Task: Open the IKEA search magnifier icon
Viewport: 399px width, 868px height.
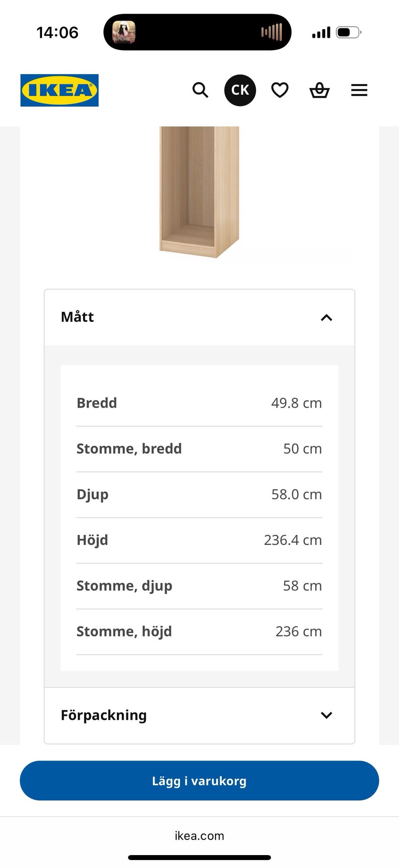Action: coord(200,90)
